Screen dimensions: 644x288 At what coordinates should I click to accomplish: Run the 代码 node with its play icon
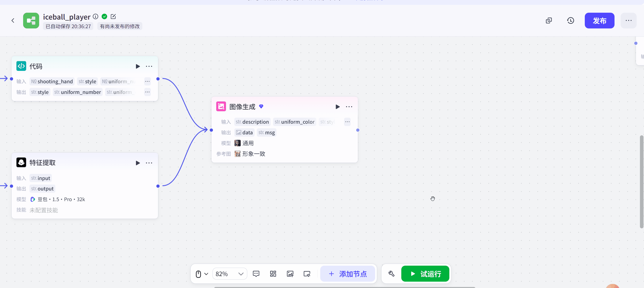click(138, 66)
